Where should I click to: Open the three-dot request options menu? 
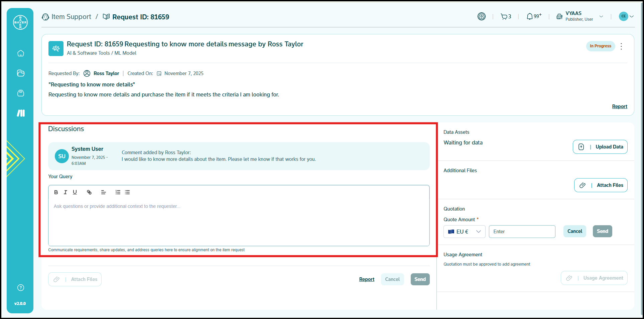point(621,46)
